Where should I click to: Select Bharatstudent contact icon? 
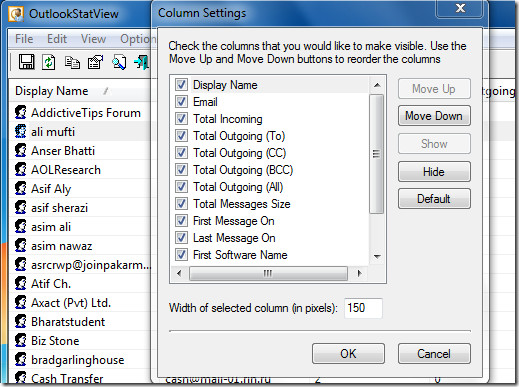[21, 321]
